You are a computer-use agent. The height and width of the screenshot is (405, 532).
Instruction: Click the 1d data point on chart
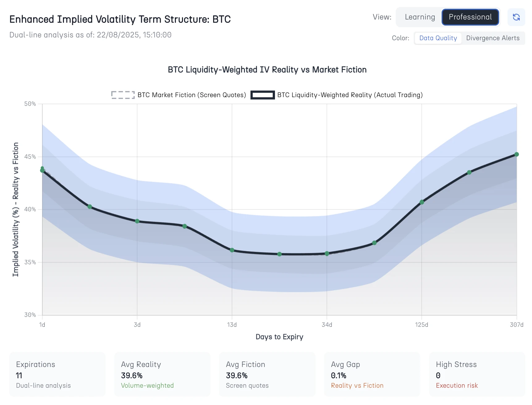click(x=42, y=170)
